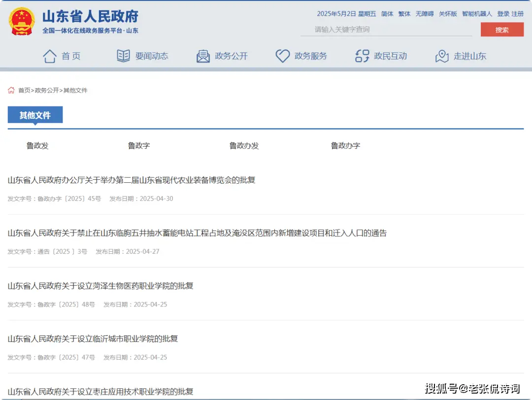The width and height of the screenshot is (532, 400).
Task: Click document number 鲁政字〔2025〕47号
Action: coord(66,358)
